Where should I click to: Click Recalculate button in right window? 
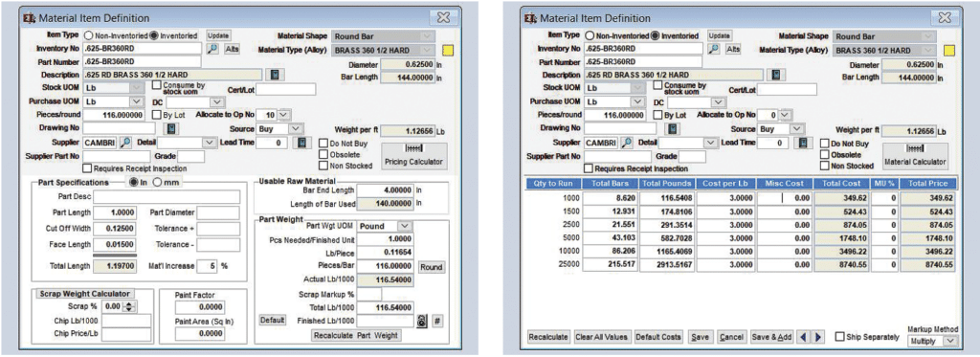coord(548,337)
